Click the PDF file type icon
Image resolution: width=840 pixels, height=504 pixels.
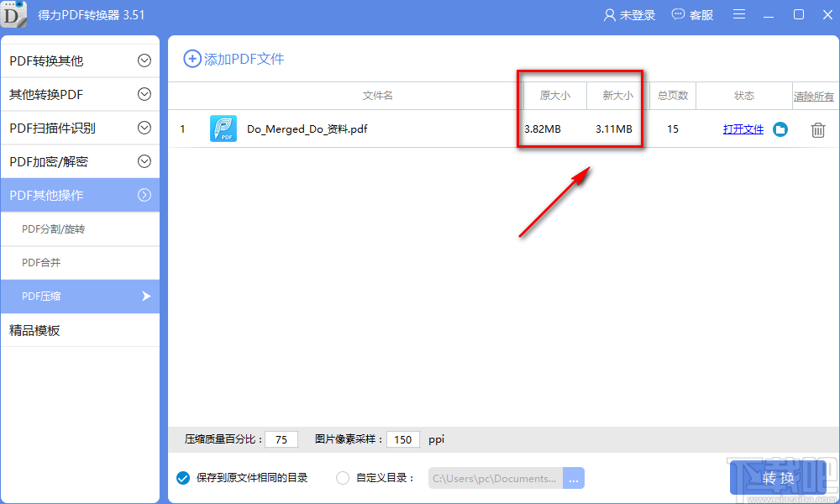click(x=223, y=129)
